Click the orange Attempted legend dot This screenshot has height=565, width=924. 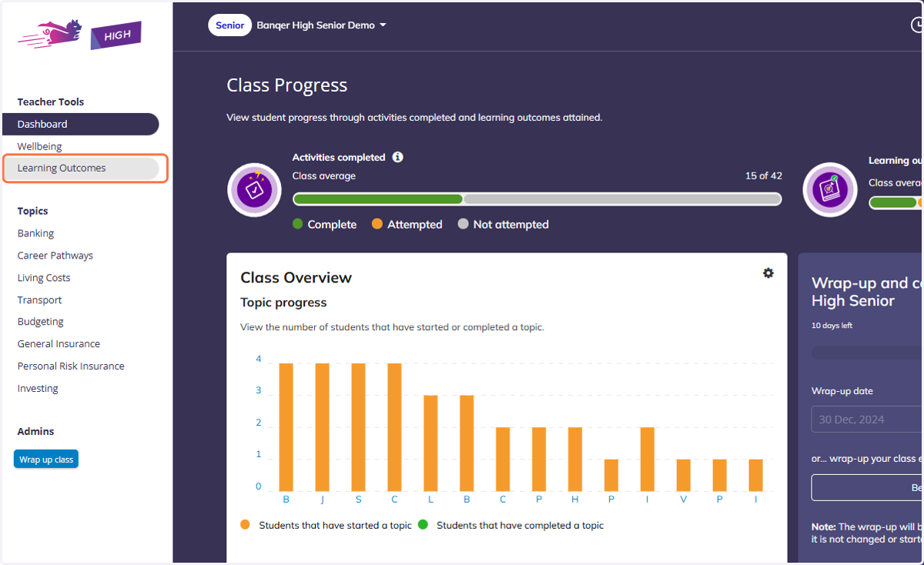[377, 224]
